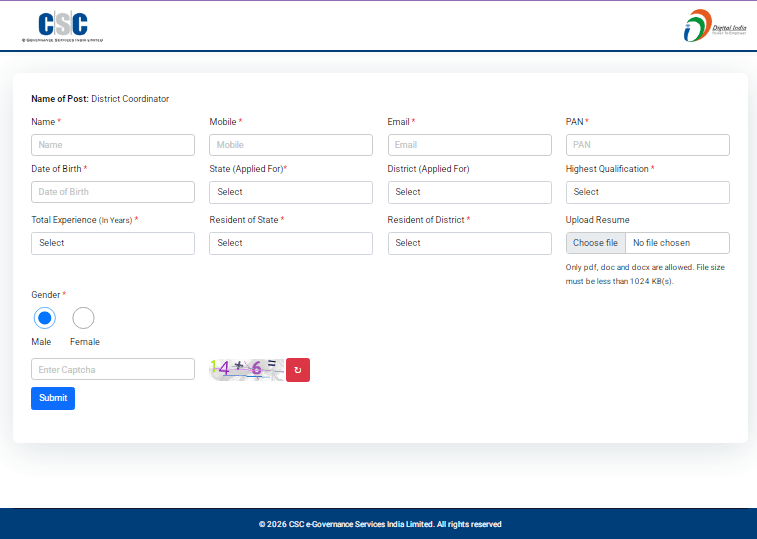Focus the Email input field

(x=469, y=145)
